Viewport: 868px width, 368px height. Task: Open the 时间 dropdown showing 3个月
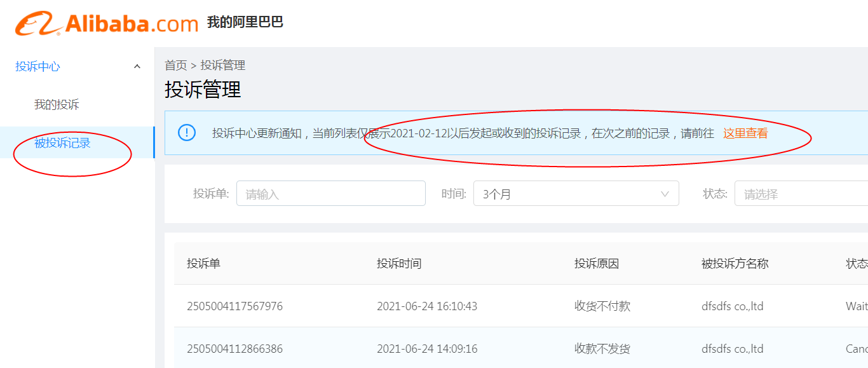pyautogui.click(x=576, y=194)
